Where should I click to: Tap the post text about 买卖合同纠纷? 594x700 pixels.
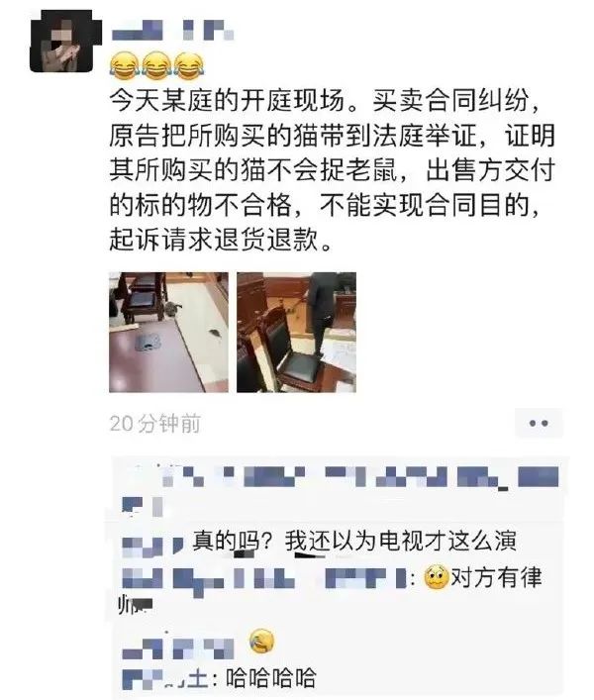[x=332, y=170]
